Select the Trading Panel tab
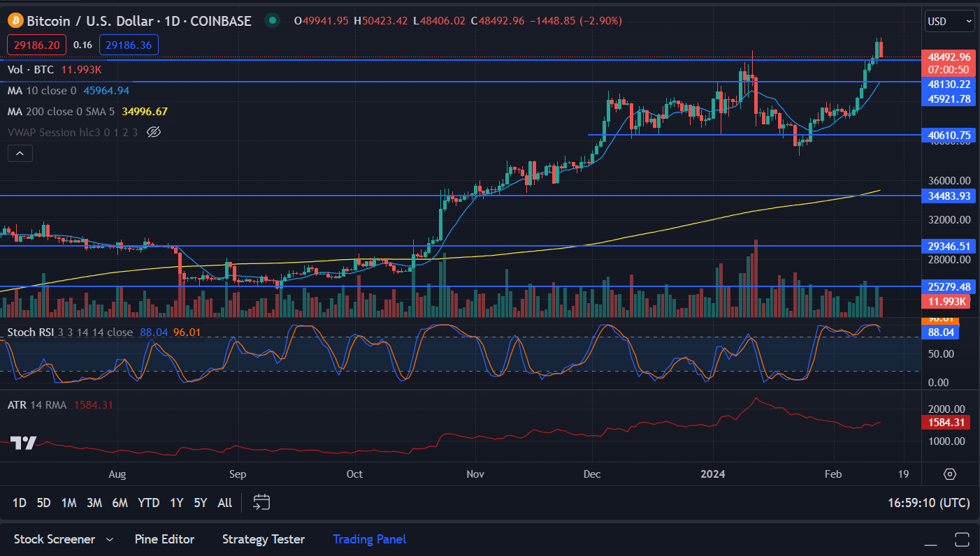Screen dimensions: 980x556 click(369, 539)
